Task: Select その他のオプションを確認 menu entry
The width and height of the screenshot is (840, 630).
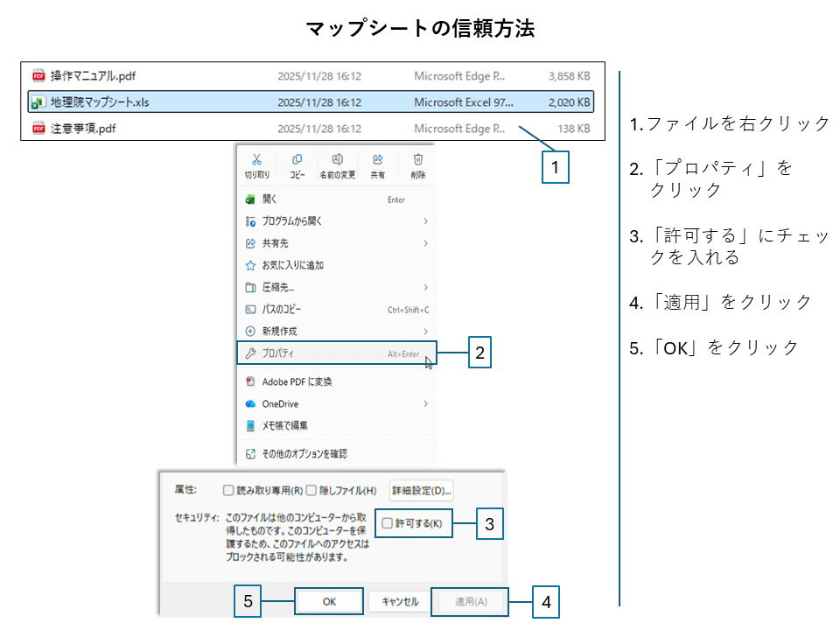Action: click(304, 453)
